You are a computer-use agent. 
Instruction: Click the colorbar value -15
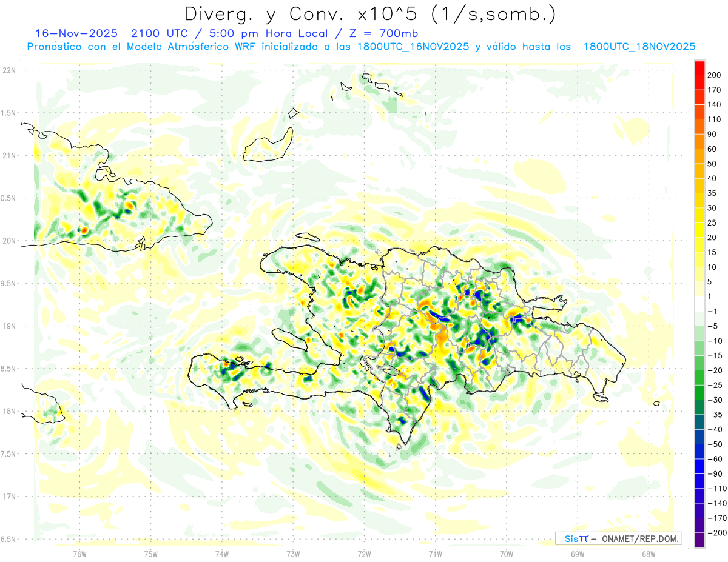(715, 356)
